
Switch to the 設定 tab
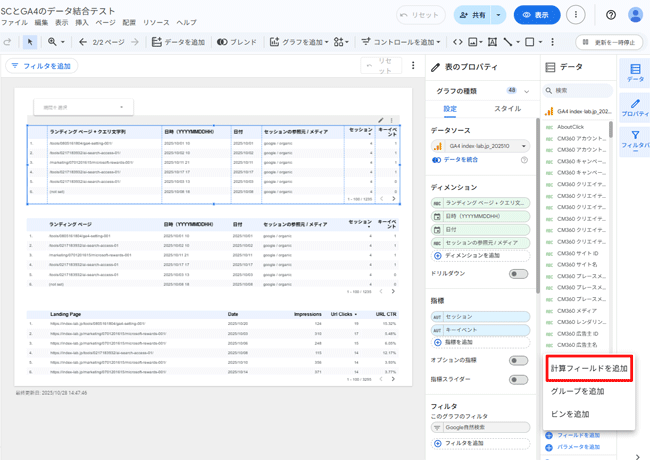click(450, 109)
